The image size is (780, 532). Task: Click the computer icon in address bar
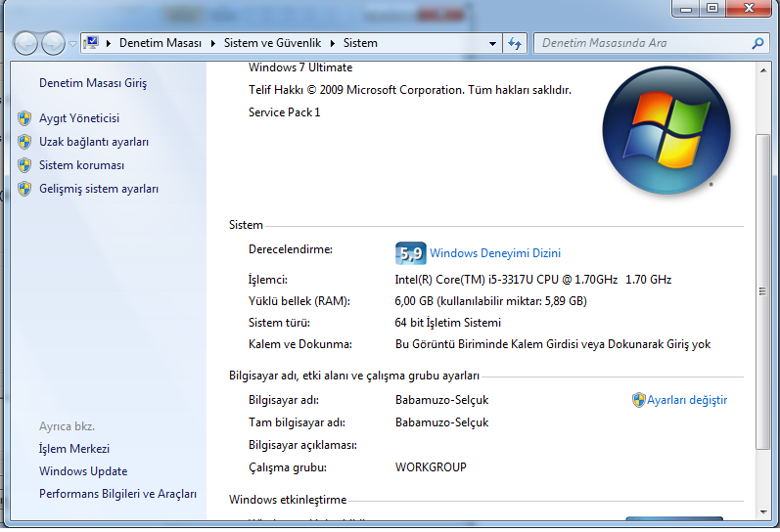91,43
